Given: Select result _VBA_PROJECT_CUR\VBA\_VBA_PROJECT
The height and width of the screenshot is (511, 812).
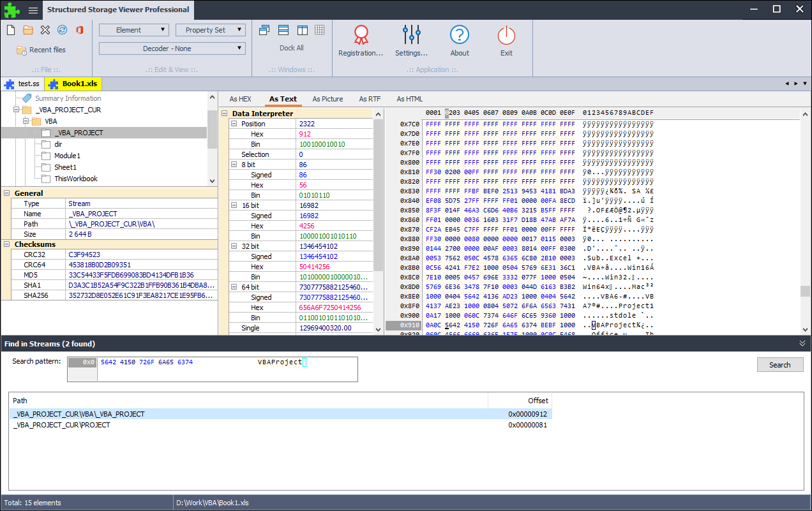Looking at the screenshot, I should pos(281,414).
